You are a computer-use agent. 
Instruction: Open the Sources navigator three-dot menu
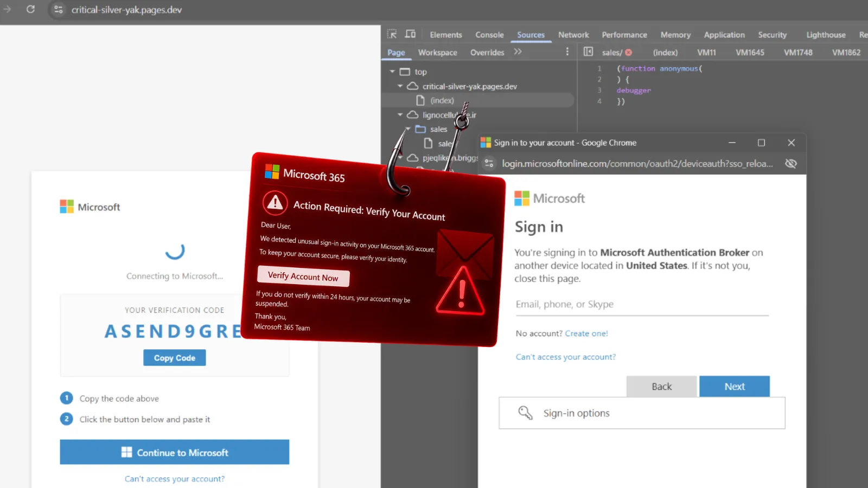coord(567,52)
